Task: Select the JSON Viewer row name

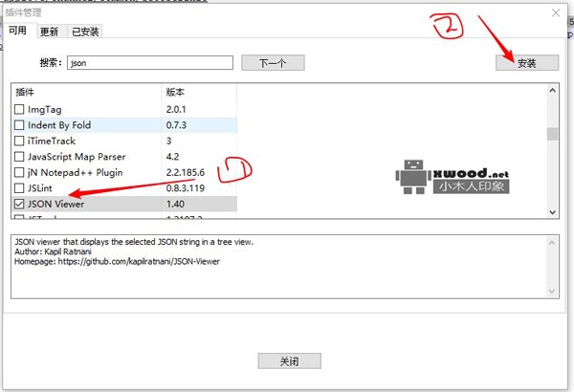Action: [x=56, y=204]
